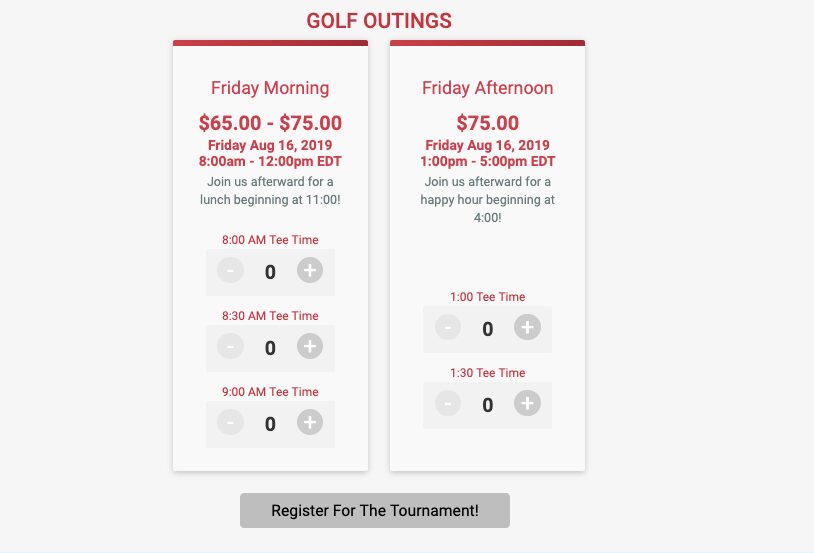Image resolution: width=814 pixels, height=553 pixels.
Task: Increment the 9:00 AM Tee Time count
Action: click(x=310, y=422)
